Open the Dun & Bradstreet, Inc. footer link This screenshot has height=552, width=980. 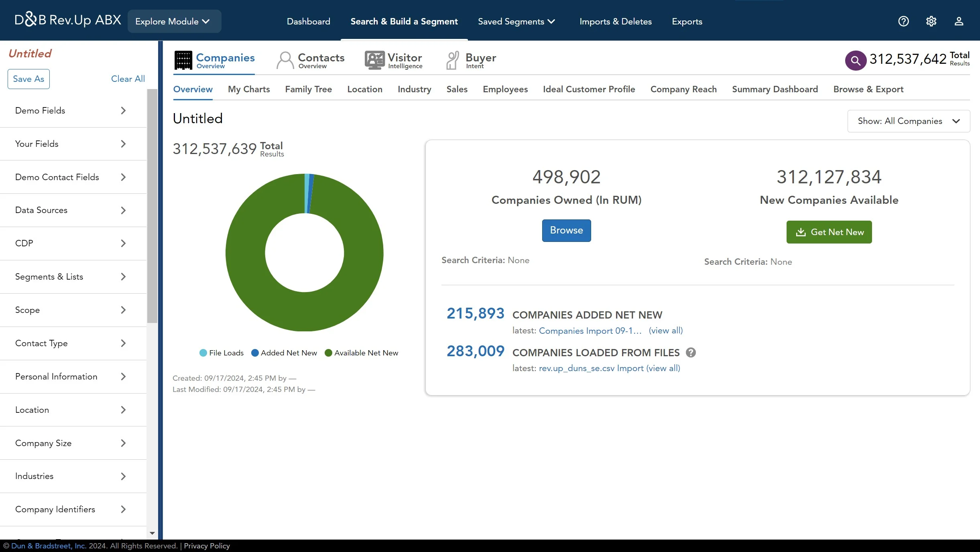pyautogui.click(x=49, y=546)
